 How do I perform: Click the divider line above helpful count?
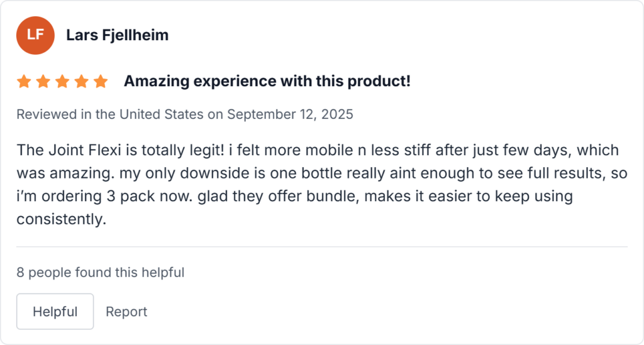pyautogui.click(x=321, y=247)
